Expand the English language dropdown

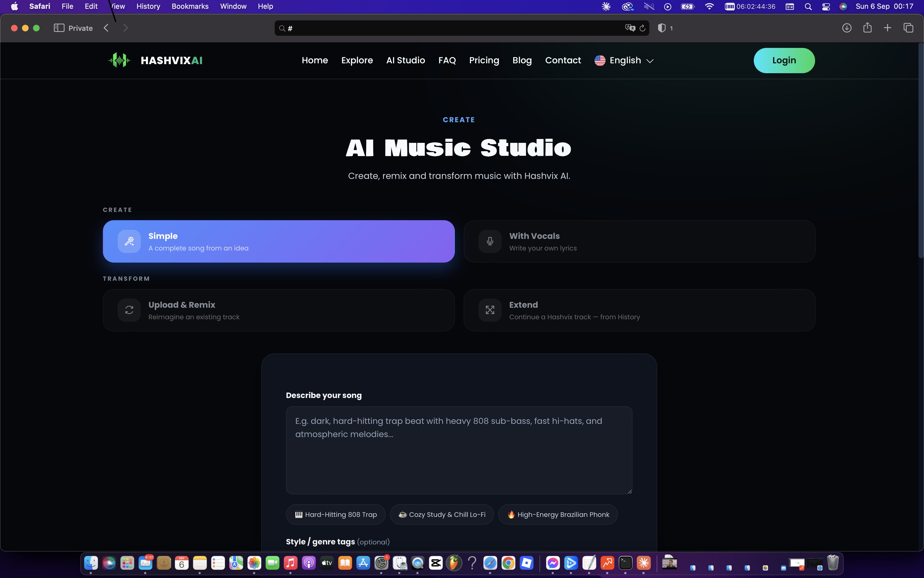tap(624, 60)
